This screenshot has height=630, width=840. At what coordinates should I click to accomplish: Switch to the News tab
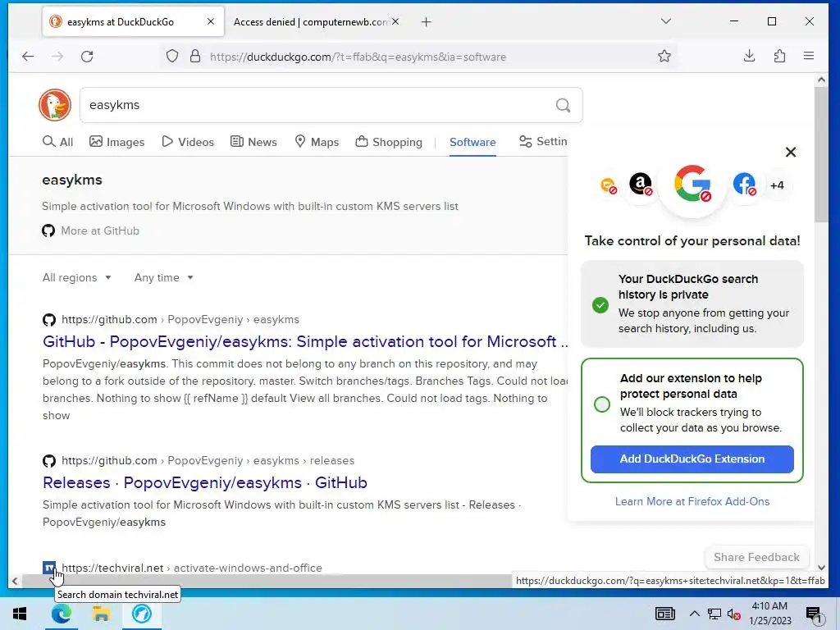pyautogui.click(x=254, y=142)
